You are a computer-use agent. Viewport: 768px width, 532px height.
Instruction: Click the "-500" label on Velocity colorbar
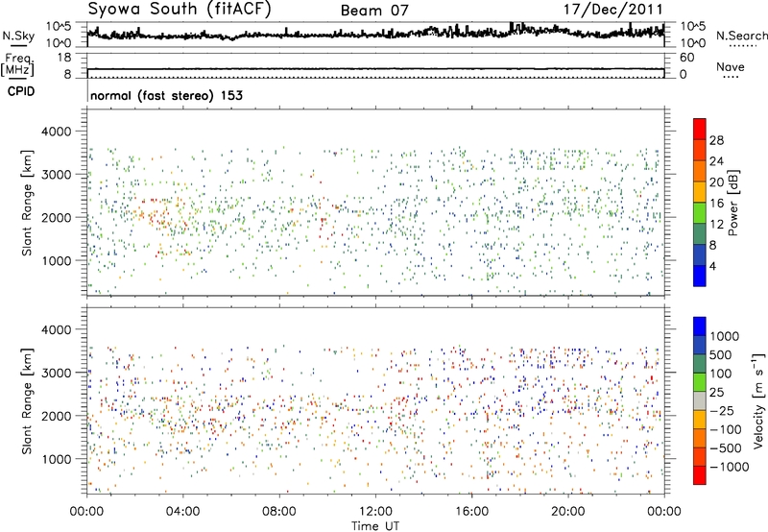point(726,448)
